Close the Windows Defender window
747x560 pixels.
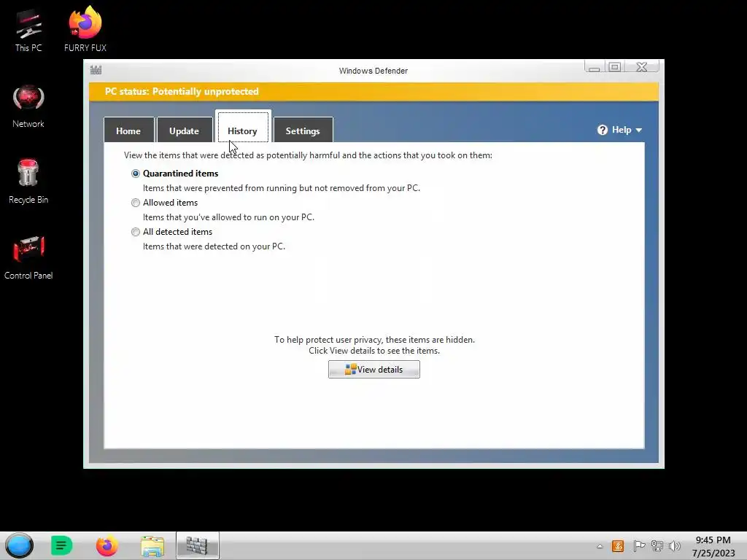tap(642, 67)
